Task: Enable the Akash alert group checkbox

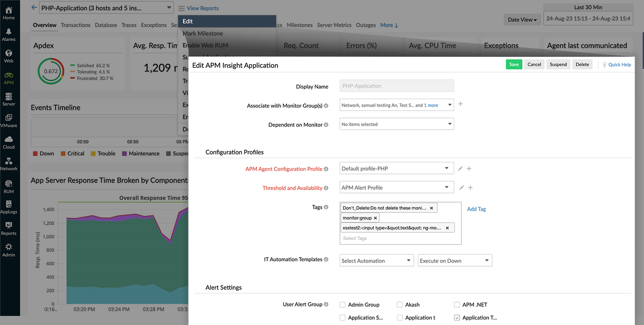Action: point(400,305)
